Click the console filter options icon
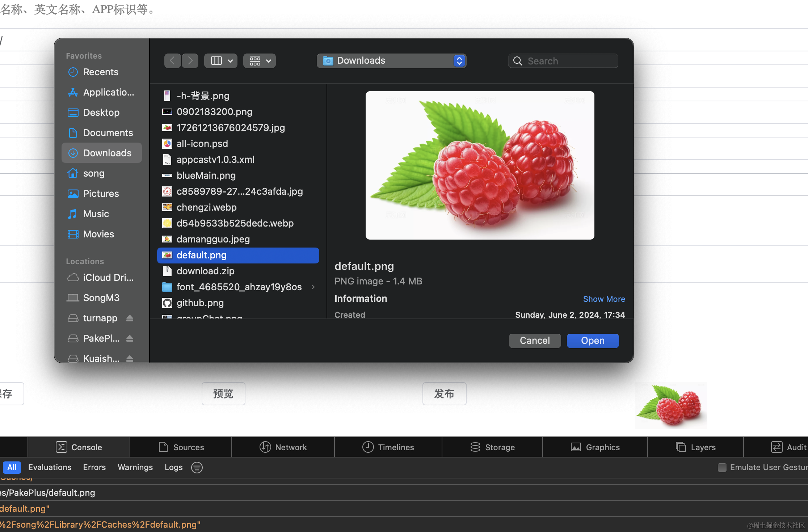808x532 pixels. 197,468
